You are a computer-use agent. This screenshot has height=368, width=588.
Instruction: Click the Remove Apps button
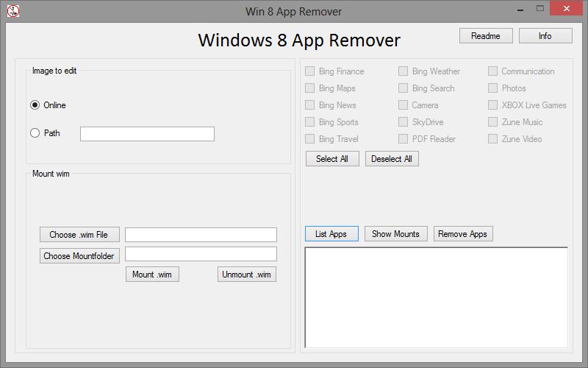click(463, 234)
